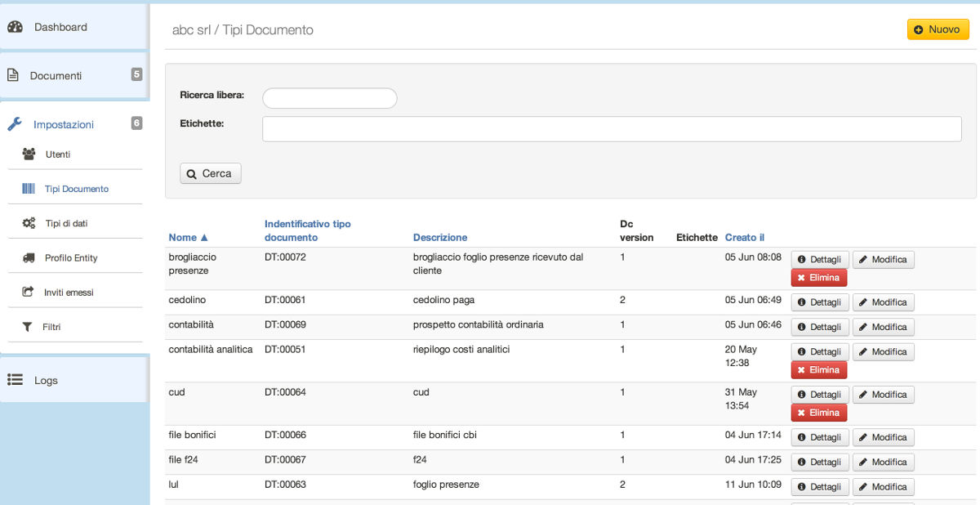
Task: Click the Tipi Documento barcode icon
Action: [x=29, y=189]
